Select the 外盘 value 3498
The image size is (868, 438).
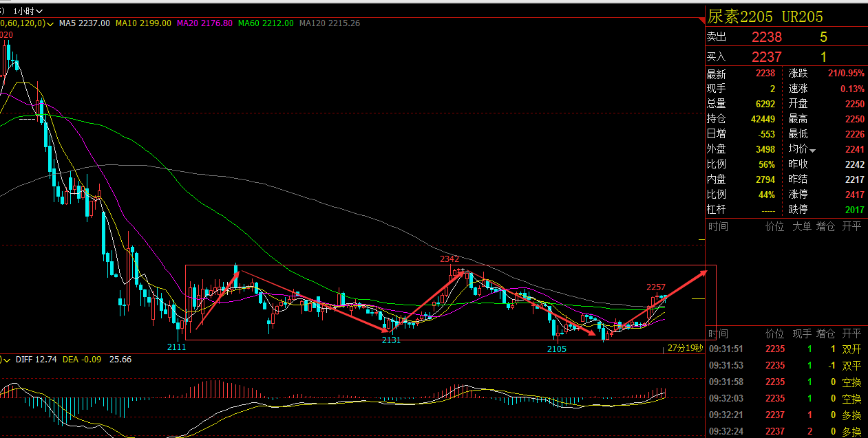click(765, 149)
